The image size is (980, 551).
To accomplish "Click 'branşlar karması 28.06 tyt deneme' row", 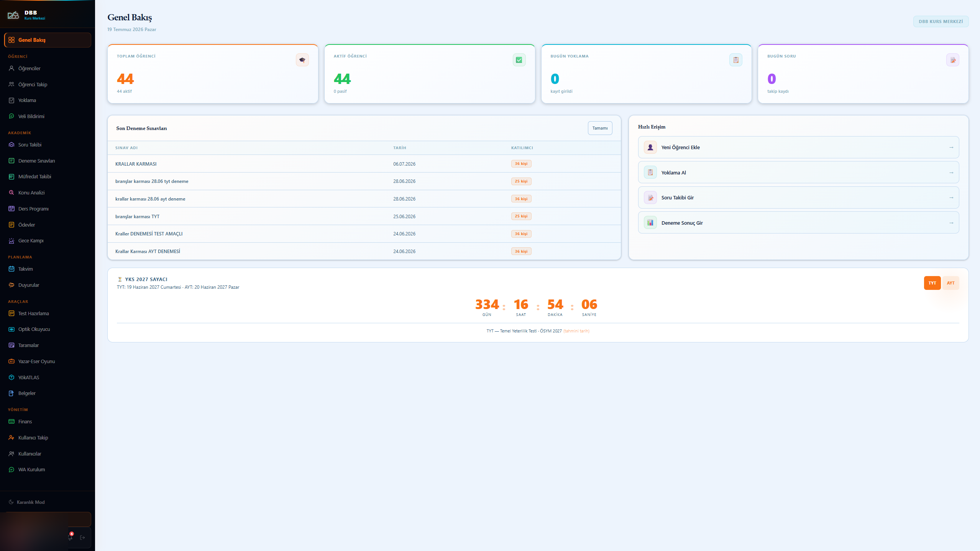I will [x=364, y=181].
